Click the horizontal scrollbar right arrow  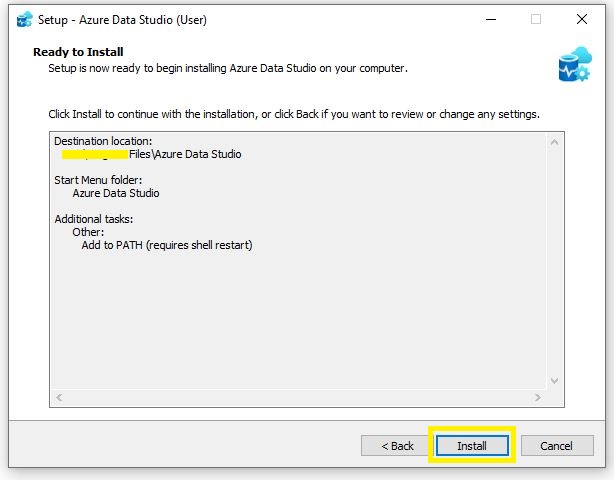tap(538, 397)
